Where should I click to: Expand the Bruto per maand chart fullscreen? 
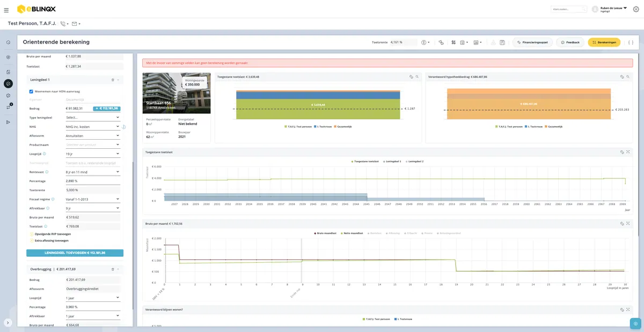point(628,223)
